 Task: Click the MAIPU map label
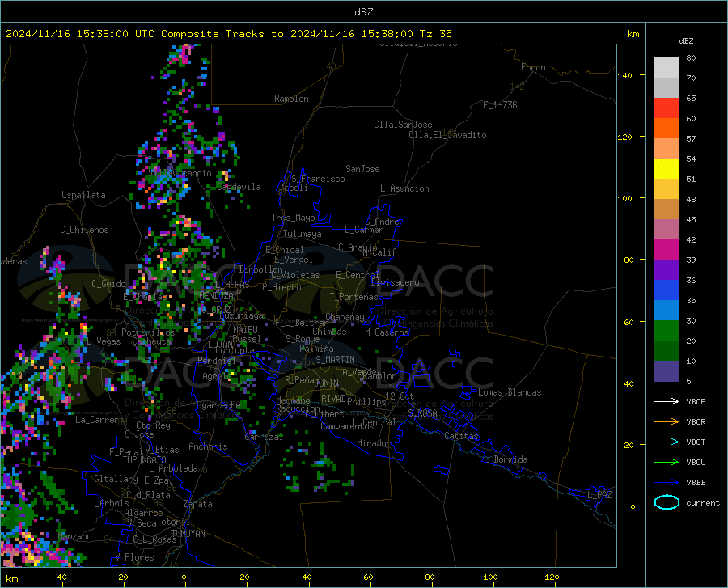coord(245,329)
